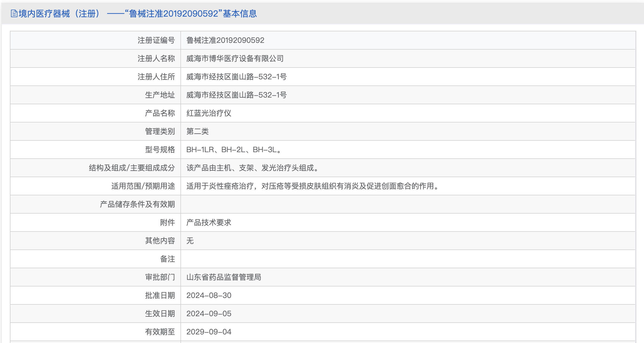Image resolution: width=644 pixels, height=343 pixels.
Task: Click the document icon in header
Action: 14,13
